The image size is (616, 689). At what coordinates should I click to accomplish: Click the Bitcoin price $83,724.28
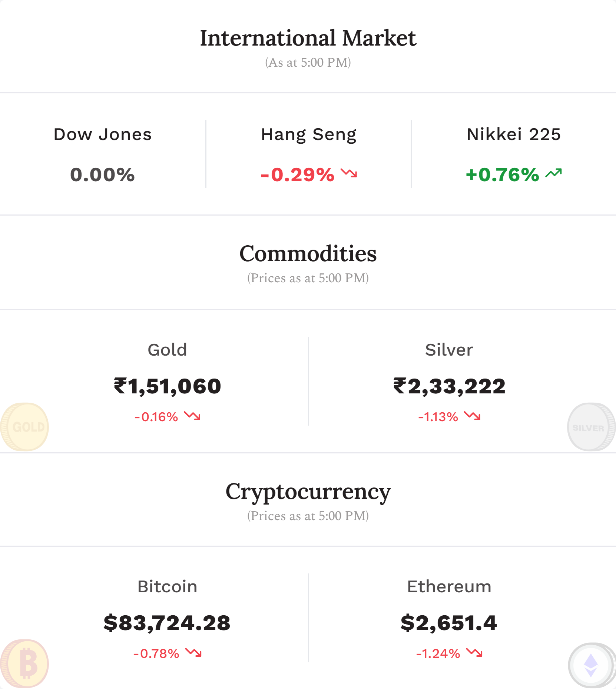(167, 623)
